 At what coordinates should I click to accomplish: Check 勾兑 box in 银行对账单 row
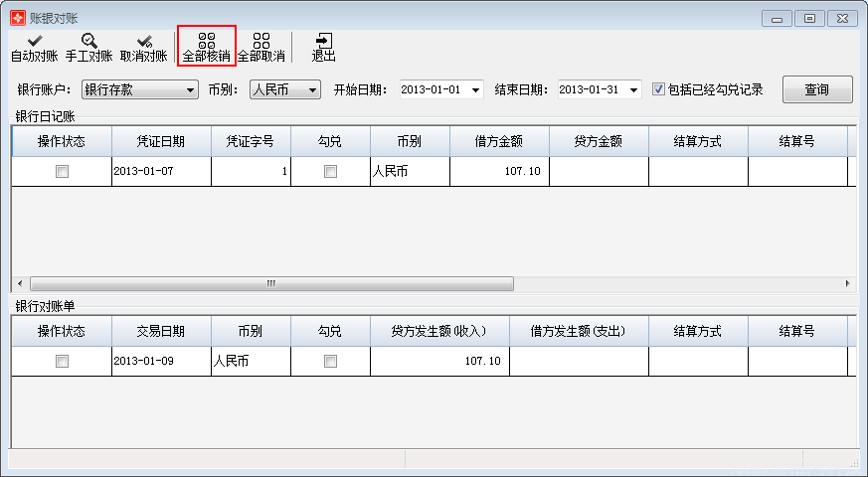[x=330, y=361]
